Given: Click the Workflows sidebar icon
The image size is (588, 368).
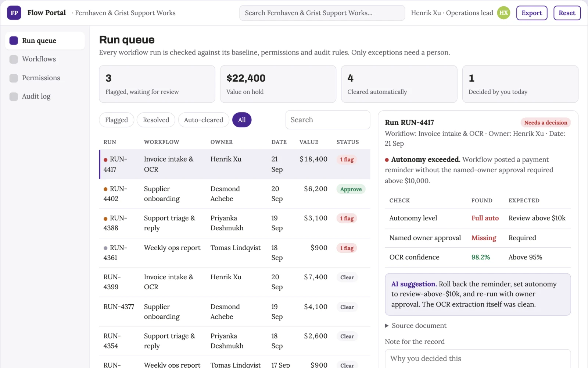Looking at the screenshot, I should pos(14,59).
